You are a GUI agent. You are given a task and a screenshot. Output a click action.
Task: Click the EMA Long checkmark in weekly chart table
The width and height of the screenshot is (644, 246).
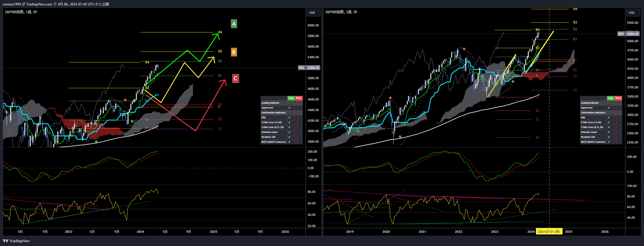289,117
